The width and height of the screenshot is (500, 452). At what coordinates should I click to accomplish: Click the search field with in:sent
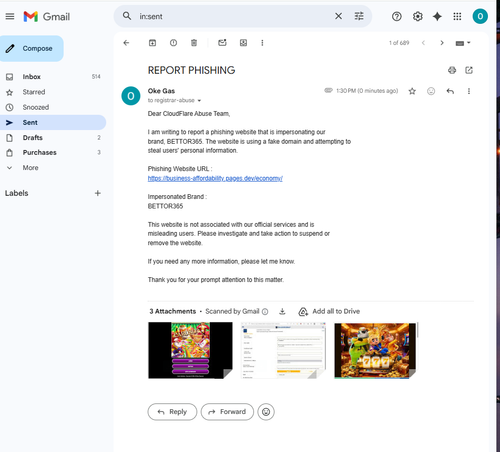point(233,16)
